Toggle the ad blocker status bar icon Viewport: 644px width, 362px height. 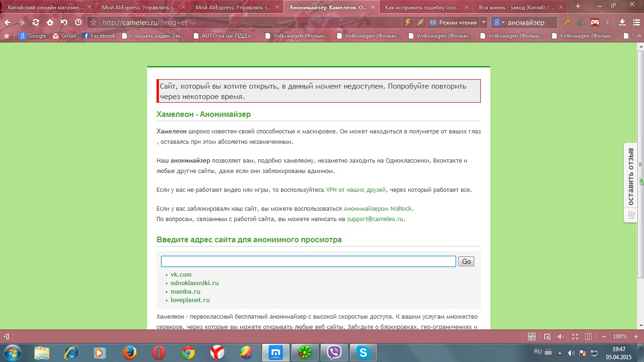pyautogui.click(x=547, y=337)
